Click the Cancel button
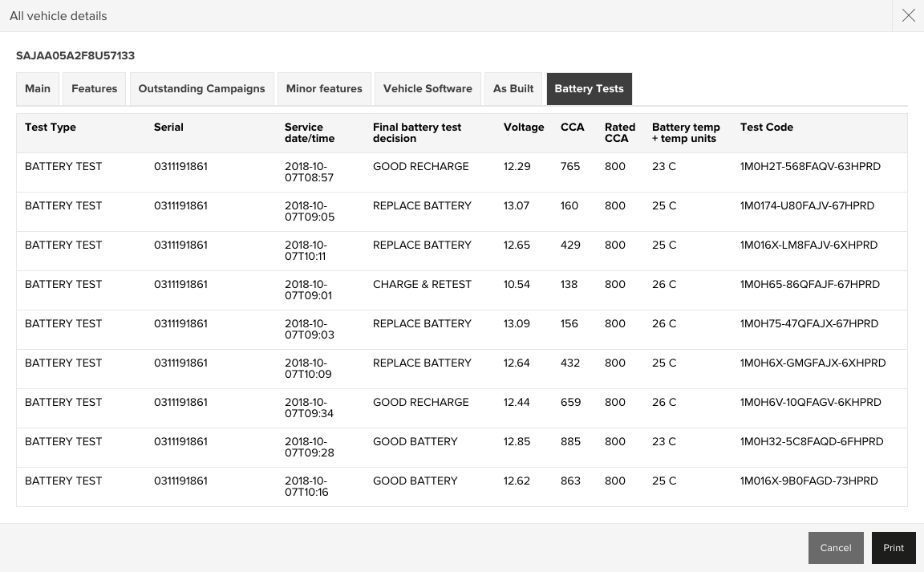 click(x=835, y=548)
